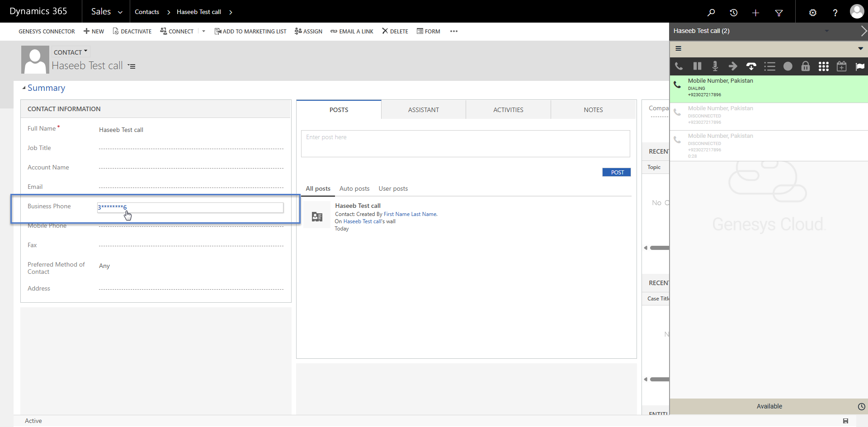Collapse the Summary section

(x=24, y=88)
